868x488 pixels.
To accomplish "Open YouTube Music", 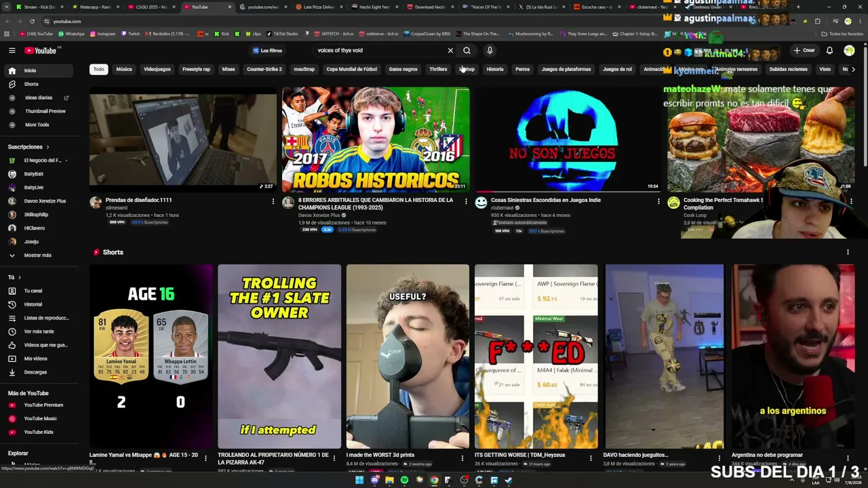I will click(x=39, y=419).
